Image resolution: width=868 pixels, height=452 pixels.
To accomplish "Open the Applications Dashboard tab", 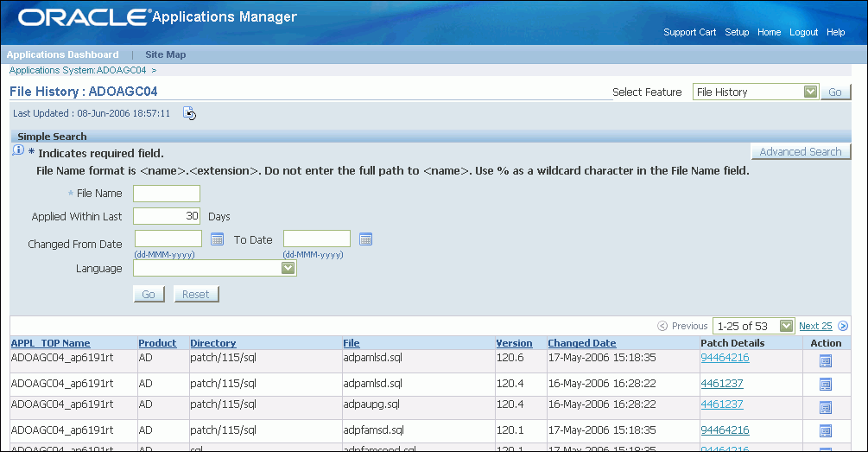I will click(x=62, y=54).
